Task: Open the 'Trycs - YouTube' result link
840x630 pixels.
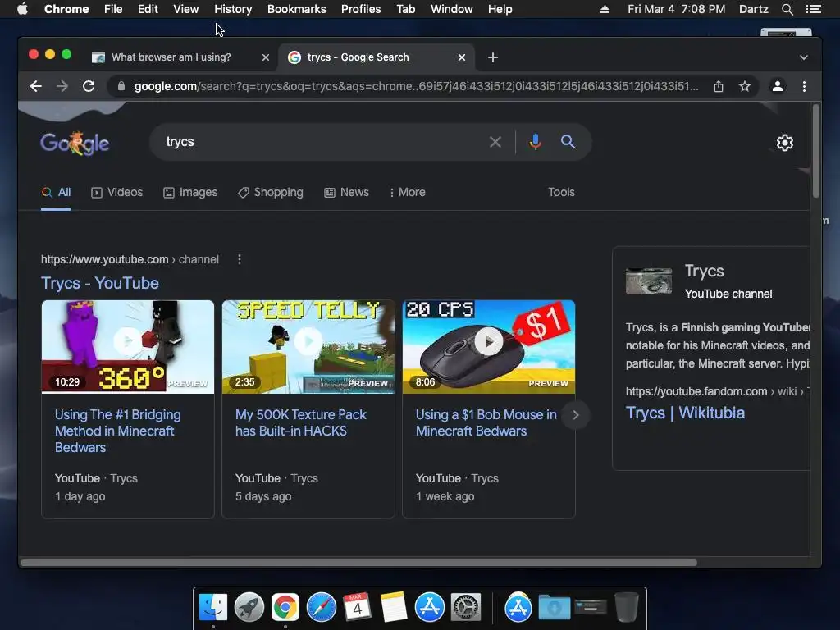Action: (x=99, y=283)
